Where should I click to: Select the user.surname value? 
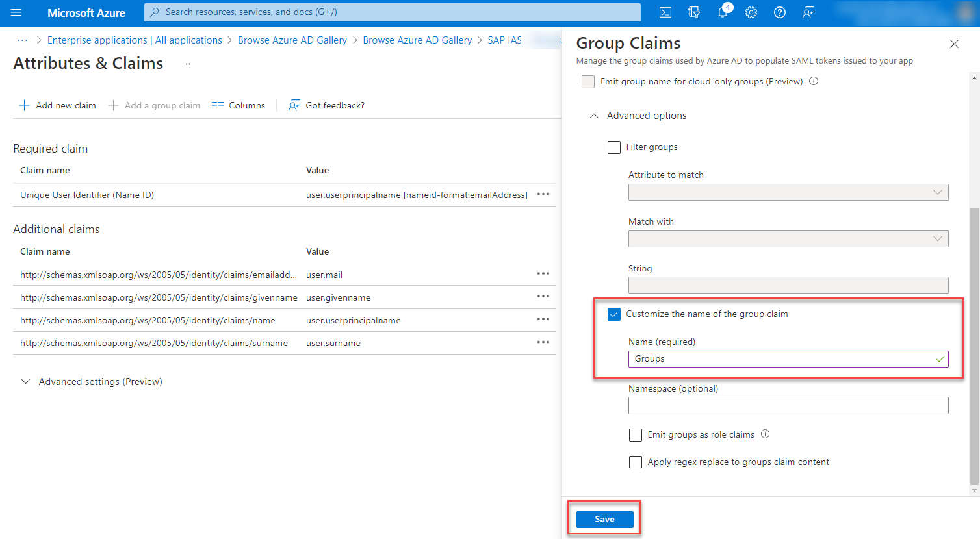coord(333,343)
